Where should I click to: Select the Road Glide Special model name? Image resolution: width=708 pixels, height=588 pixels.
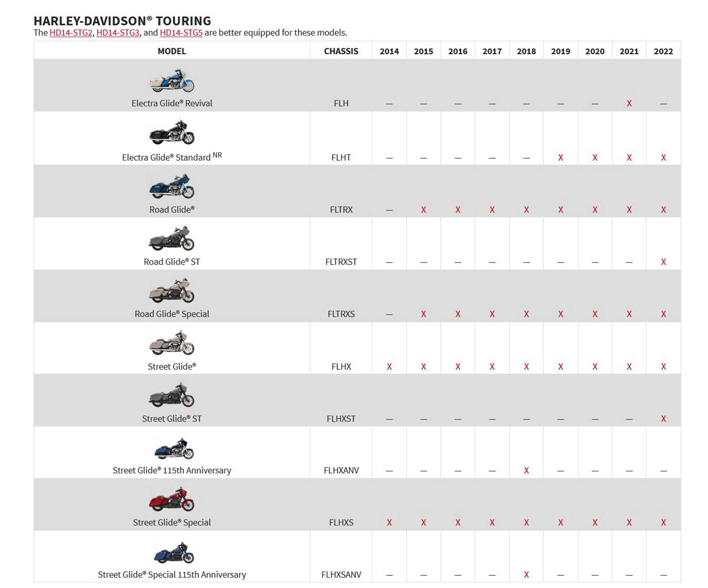click(172, 314)
